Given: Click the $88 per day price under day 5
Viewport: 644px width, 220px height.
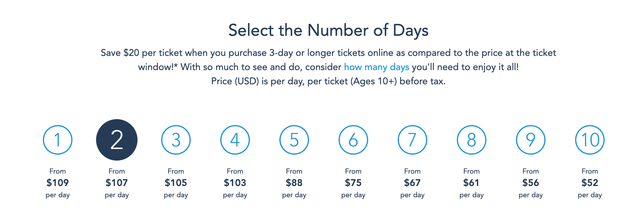Looking at the screenshot, I should (x=294, y=183).
